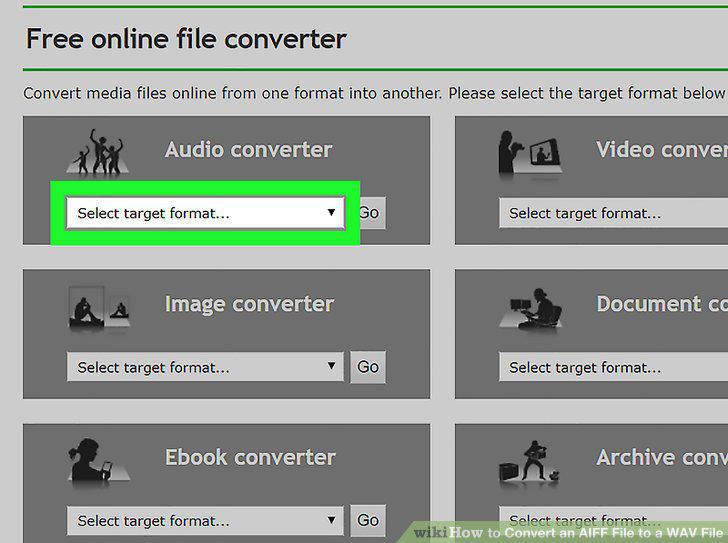The height and width of the screenshot is (543, 728).
Task: Open the Document converter target format dropdown
Action: click(x=613, y=367)
